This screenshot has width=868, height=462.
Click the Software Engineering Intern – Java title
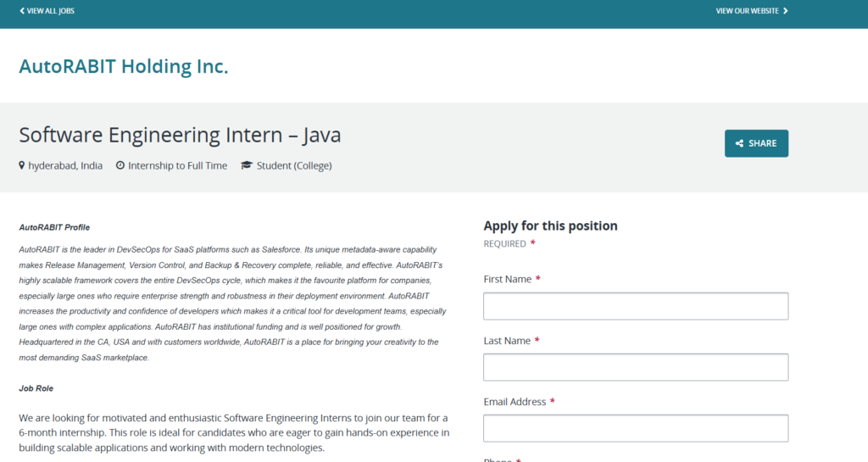click(x=180, y=135)
